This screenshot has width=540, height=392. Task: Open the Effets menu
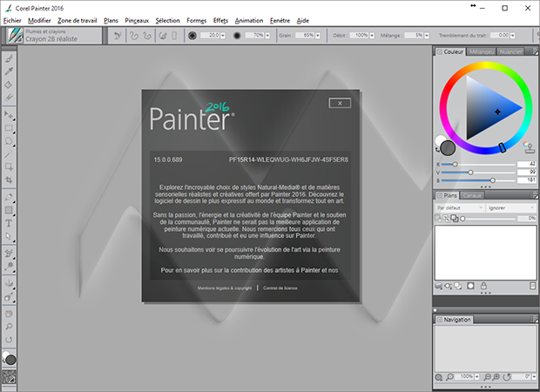click(220, 21)
